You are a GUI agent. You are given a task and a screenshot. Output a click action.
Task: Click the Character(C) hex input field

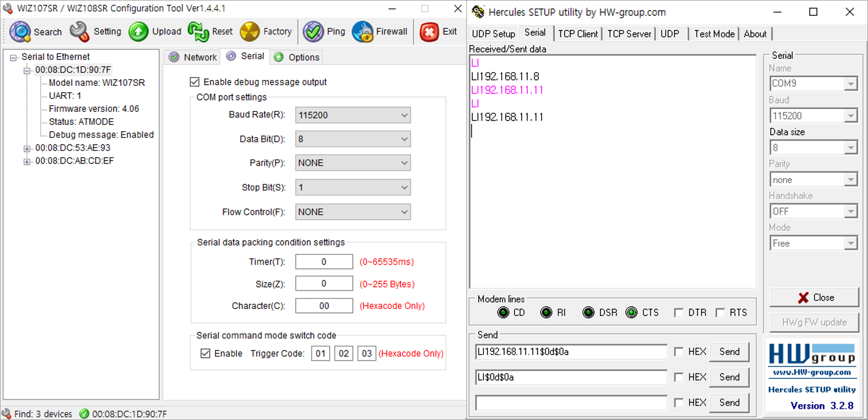[x=324, y=306]
